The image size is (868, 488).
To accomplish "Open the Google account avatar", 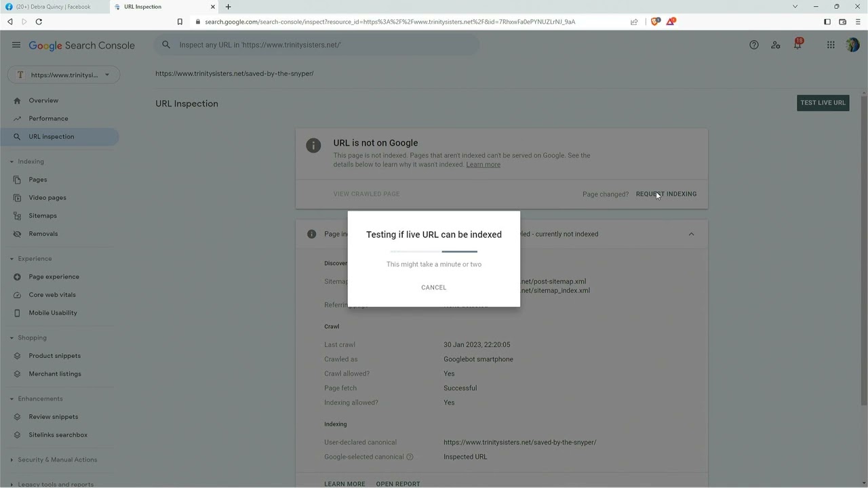I will pos(852,45).
